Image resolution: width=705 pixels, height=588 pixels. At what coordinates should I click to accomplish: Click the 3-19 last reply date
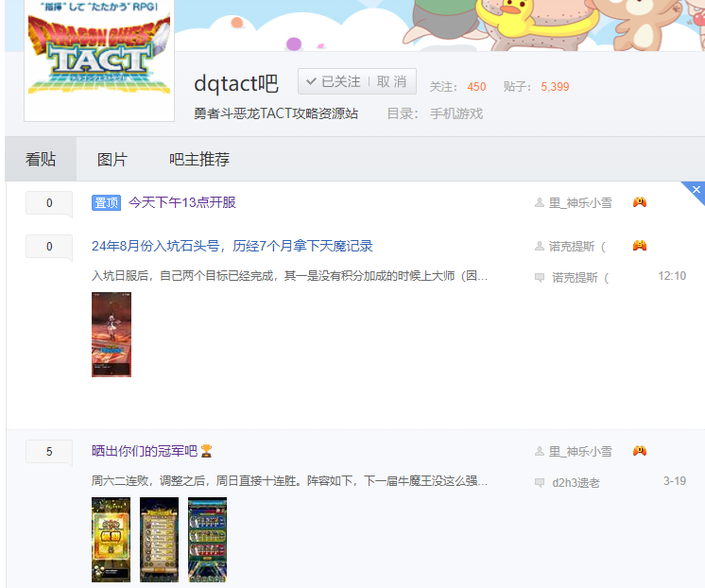click(x=675, y=481)
